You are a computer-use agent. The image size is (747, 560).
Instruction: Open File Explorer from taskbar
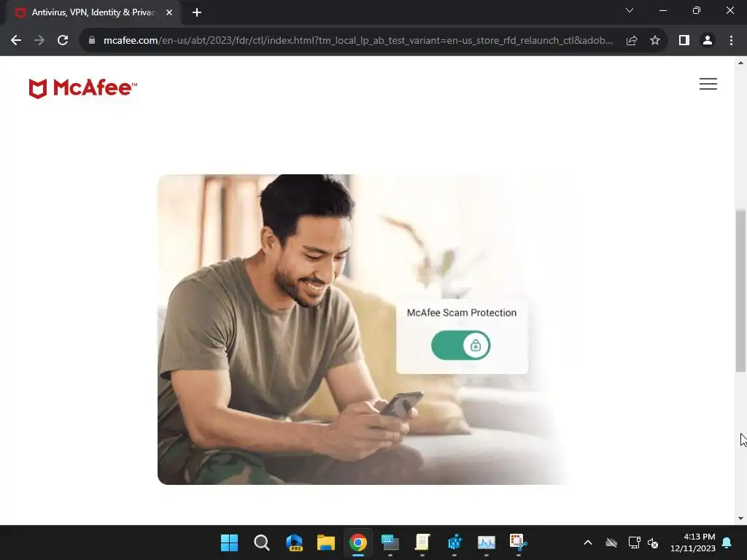326,542
